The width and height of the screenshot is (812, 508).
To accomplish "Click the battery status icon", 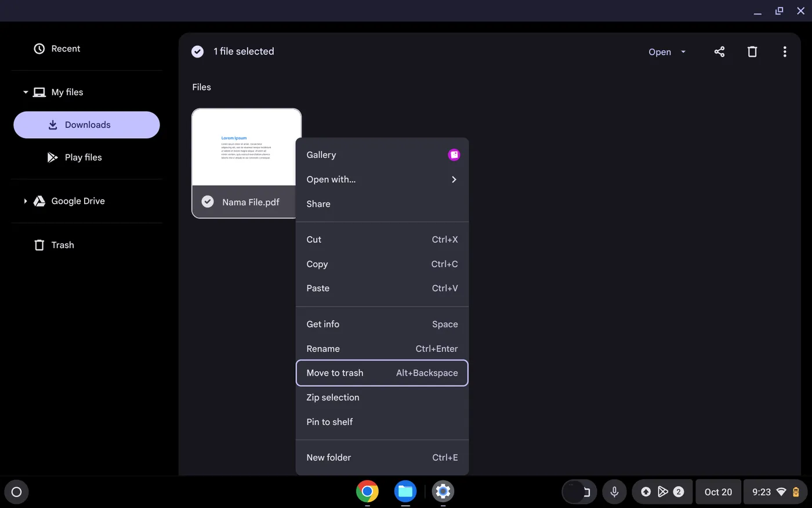I will click(x=796, y=492).
